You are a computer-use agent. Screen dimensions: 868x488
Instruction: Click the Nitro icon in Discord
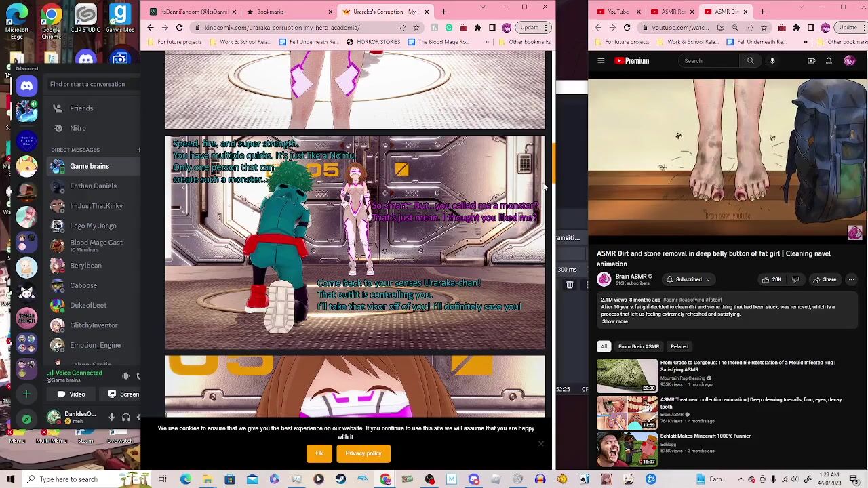(x=58, y=128)
